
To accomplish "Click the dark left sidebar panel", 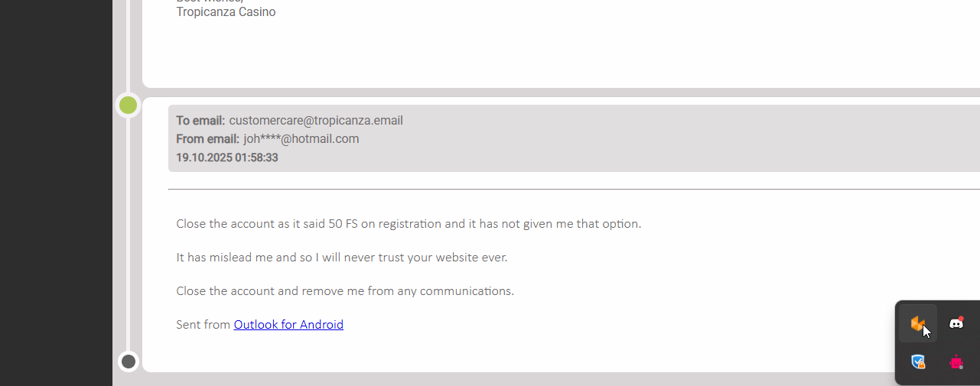I will (56, 191).
